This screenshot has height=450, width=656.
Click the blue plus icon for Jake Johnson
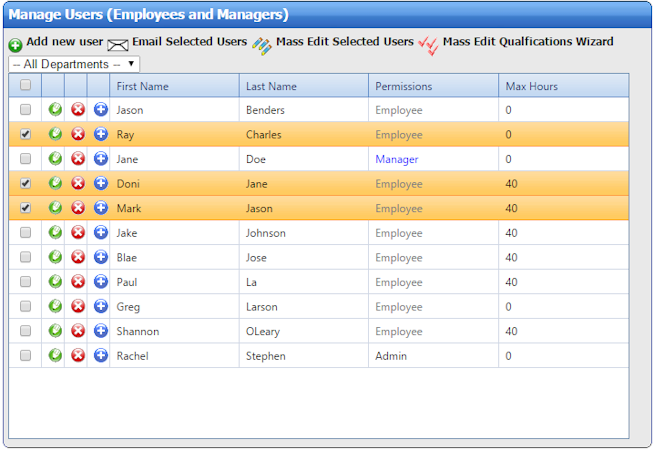pos(100,233)
